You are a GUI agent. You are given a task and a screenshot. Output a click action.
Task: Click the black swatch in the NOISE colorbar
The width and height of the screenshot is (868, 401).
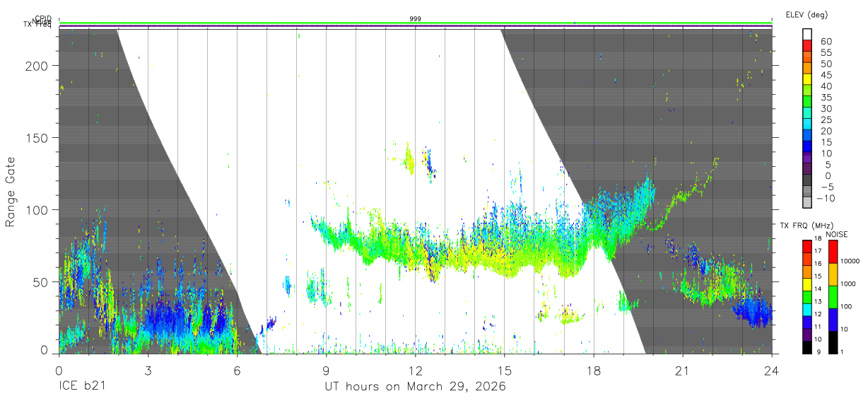[833, 342]
